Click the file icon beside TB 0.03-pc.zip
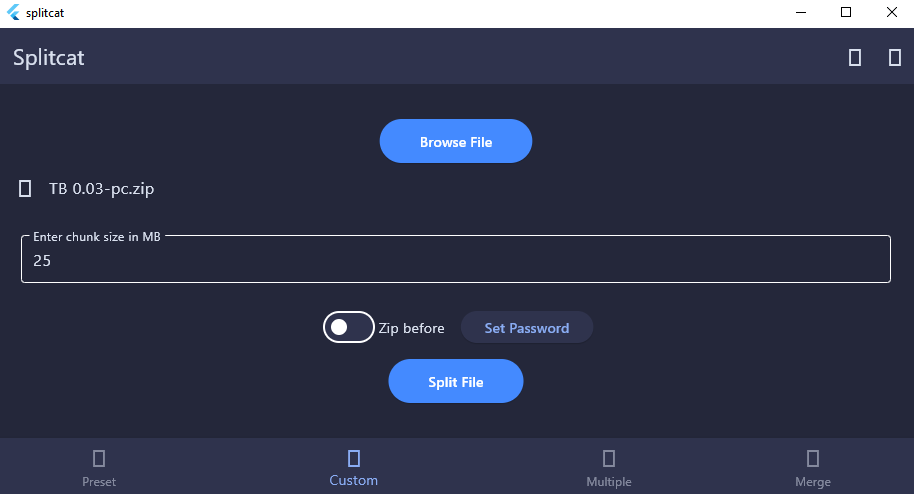 [x=25, y=189]
